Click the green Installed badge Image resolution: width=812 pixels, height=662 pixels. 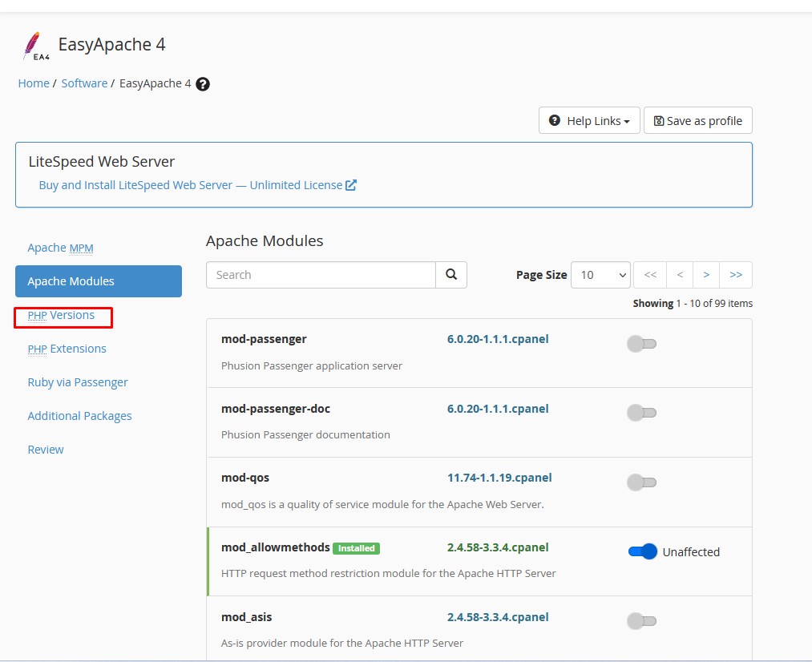356,548
